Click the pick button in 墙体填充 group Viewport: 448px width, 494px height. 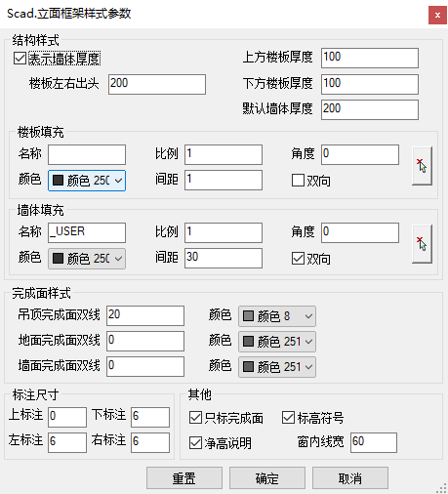pos(422,244)
